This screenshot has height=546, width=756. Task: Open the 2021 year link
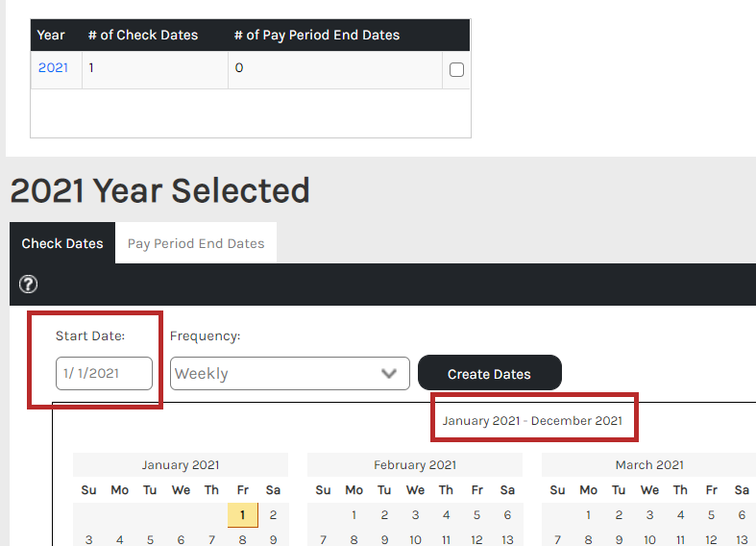(53, 67)
